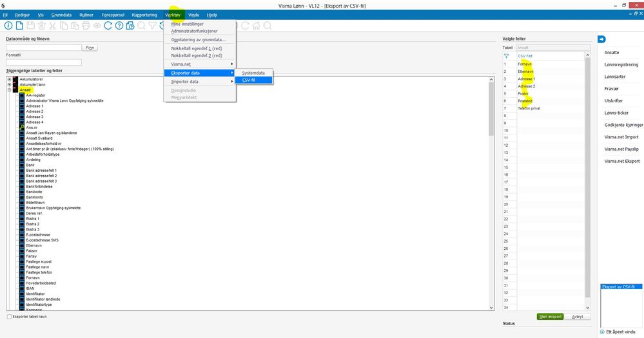The width and height of the screenshot is (644, 338).
Task: Click the trash delete toolbar icon
Action: [x=41, y=26]
